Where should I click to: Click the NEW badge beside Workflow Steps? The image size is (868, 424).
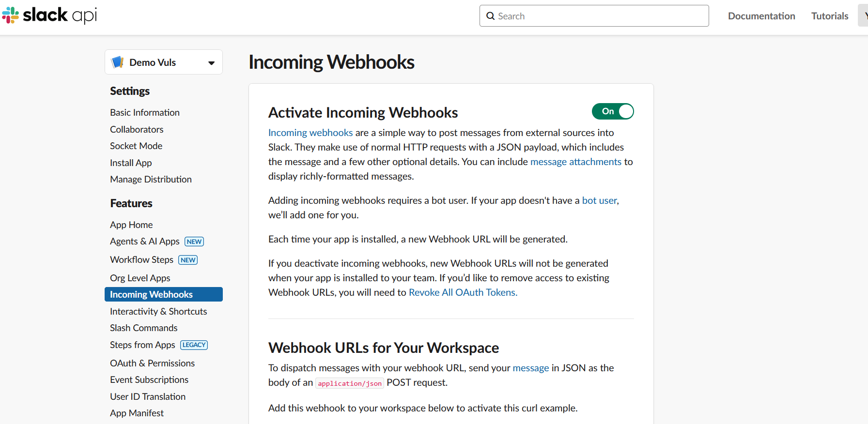pos(188,260)
